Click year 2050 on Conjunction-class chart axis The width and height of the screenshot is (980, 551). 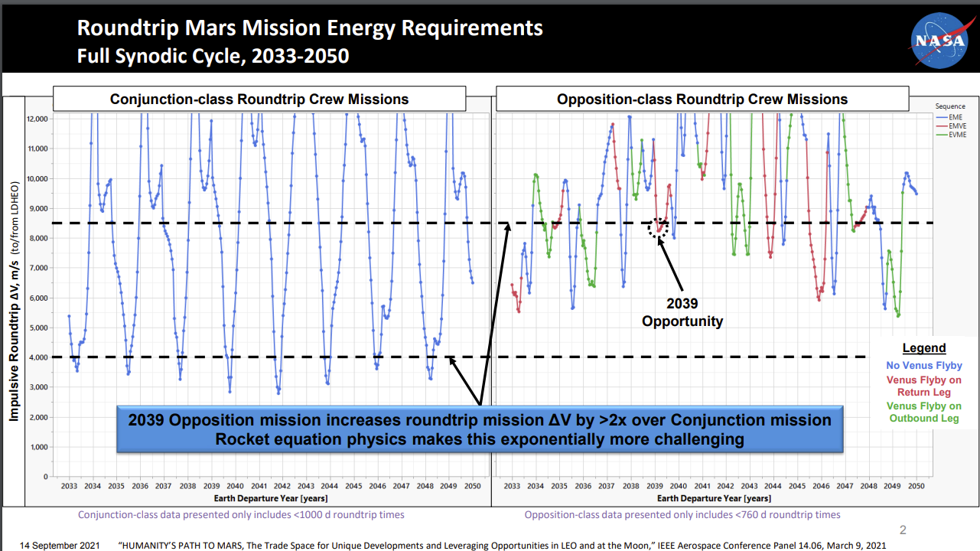pyautogui.click(x=472, y=486)
